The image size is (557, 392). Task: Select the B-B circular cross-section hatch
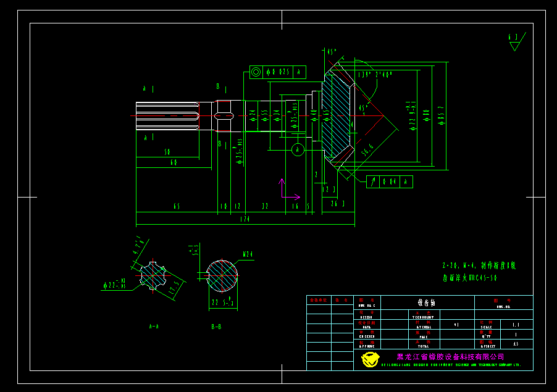click(x=222, y=276)
